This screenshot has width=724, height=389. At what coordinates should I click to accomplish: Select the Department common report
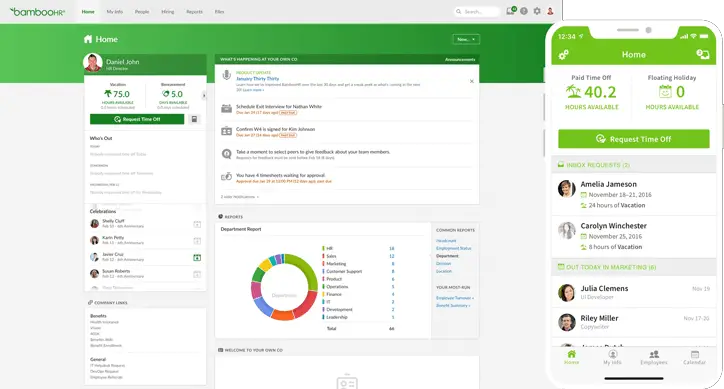(x=447, y=256)
